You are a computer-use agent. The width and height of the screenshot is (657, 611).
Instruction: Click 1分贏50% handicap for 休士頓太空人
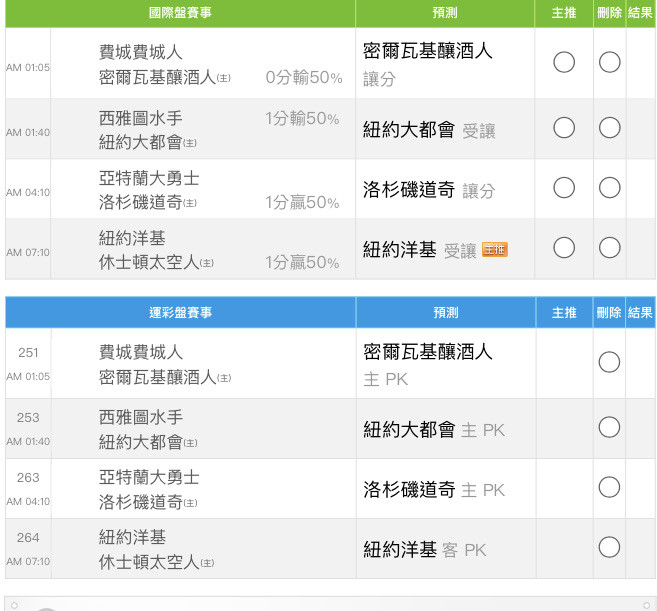coord(303,262)
